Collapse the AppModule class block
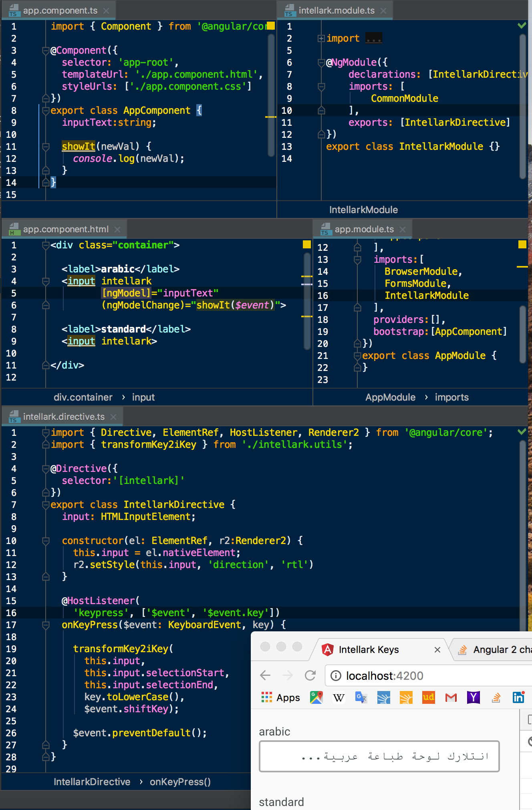 point(357,356)
